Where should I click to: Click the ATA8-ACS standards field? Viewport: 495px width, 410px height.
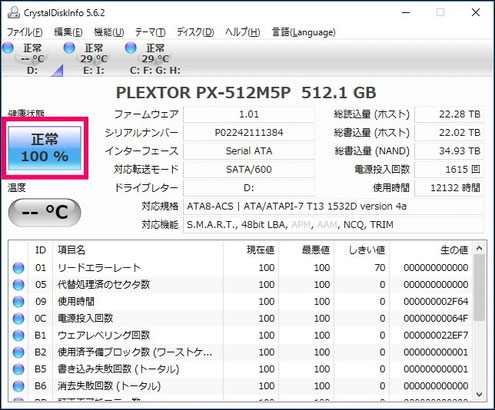(x=333, y=206)
